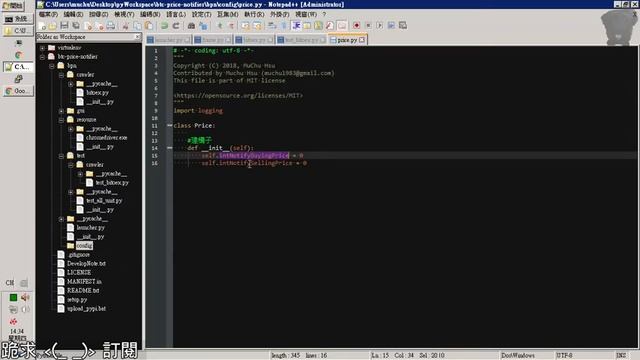Click the Stop Recording macro icon
Screen dimensions: 640x360
tap(369, 26)
